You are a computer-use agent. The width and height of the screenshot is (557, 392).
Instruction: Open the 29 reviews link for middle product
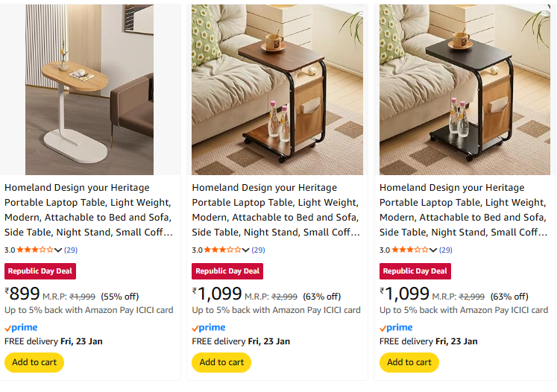point(258,250)
